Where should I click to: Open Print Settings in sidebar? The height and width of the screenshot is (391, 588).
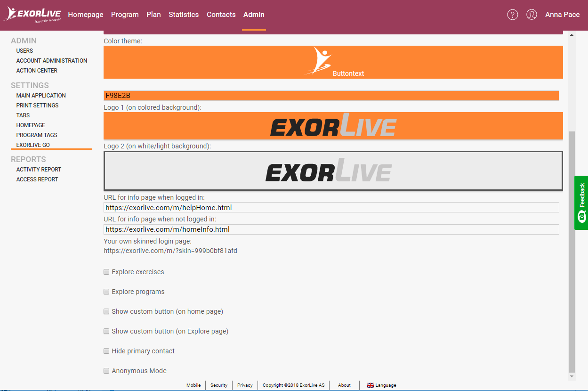coord(38,106)
